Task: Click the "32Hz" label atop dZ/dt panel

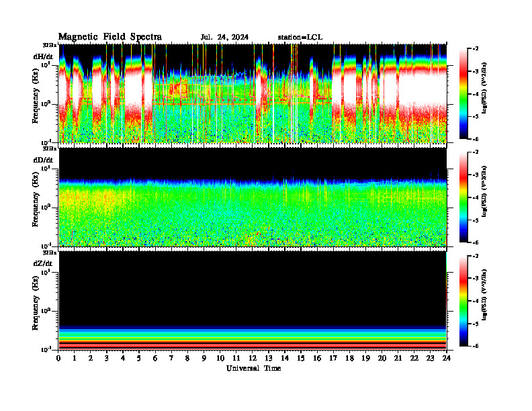Action: [x=50, y=252]
